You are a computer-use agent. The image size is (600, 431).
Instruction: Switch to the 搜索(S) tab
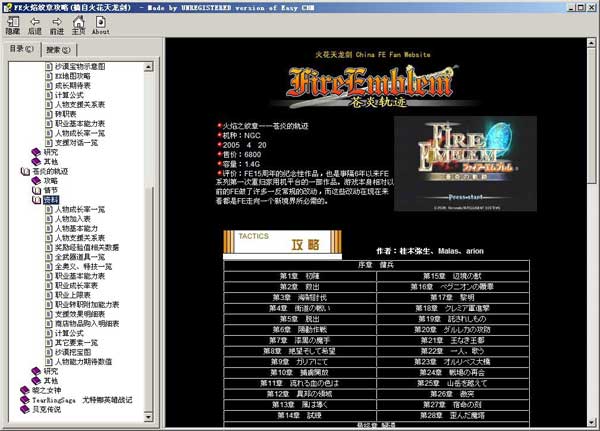point(59,50)
